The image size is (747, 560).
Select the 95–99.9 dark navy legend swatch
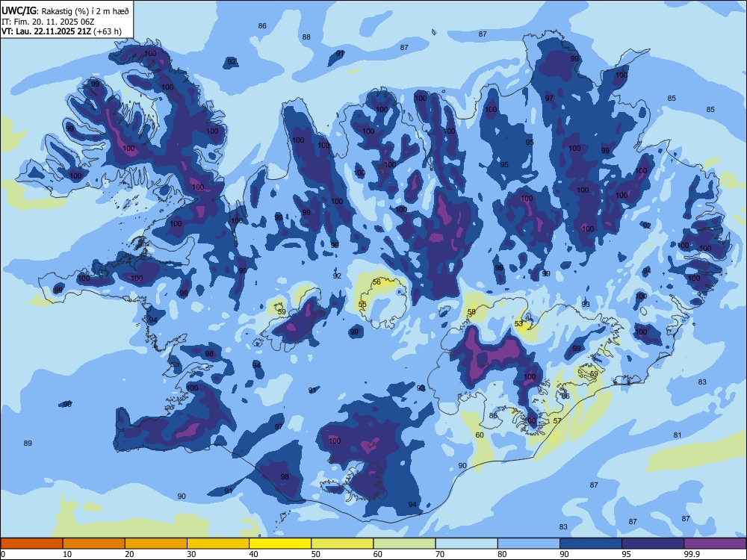[x=653, y=544]
